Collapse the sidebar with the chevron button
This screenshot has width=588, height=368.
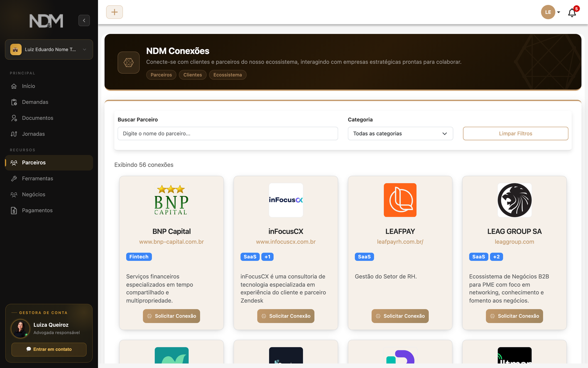pos(84,20)
